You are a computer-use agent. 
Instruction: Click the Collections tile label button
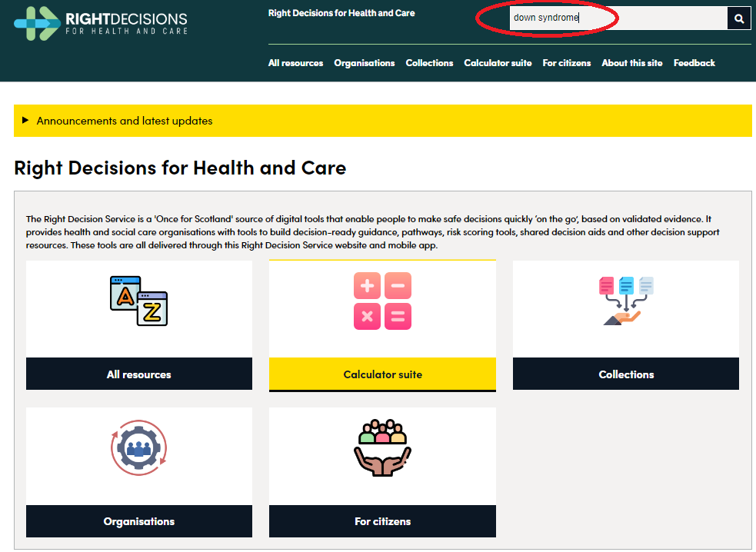pyautogui.click(x=625, y=374)
